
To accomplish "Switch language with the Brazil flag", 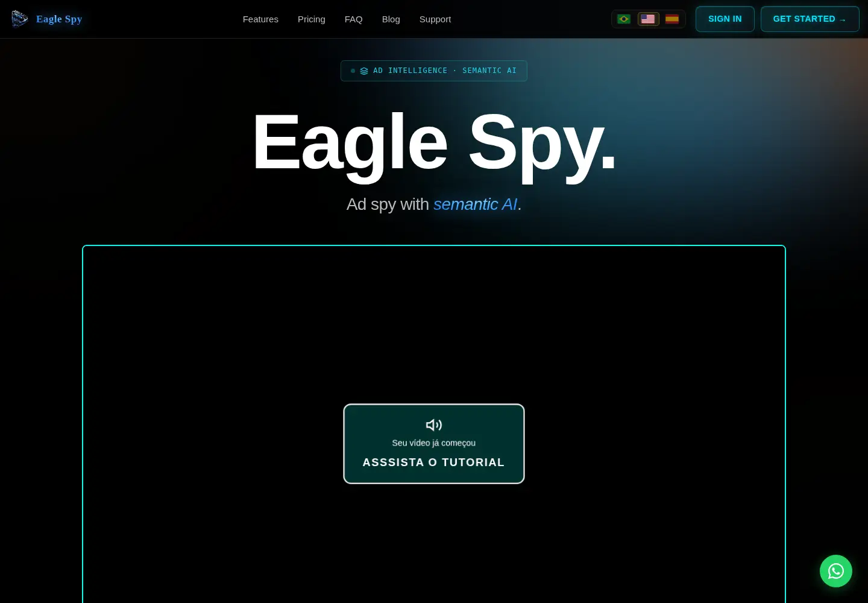I will [624, 19].
